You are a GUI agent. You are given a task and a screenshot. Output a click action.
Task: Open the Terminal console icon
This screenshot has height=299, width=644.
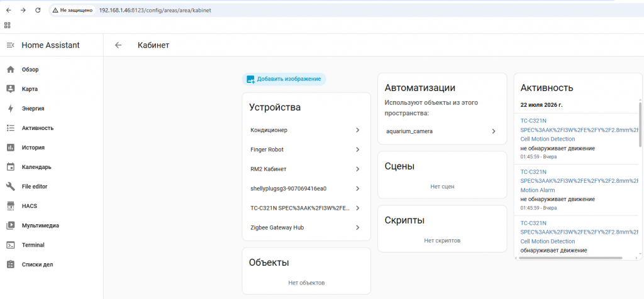(11, 245)
